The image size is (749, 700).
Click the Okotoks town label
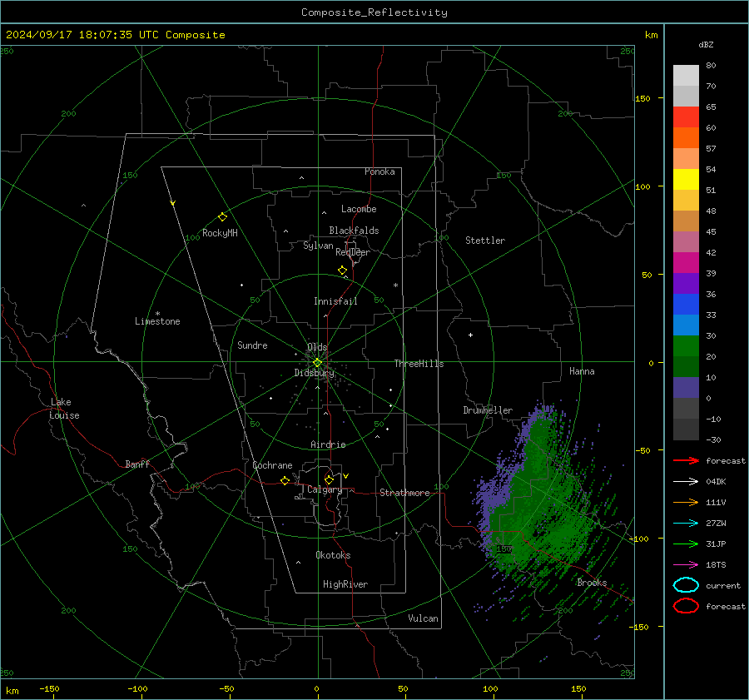pos(333,555)
